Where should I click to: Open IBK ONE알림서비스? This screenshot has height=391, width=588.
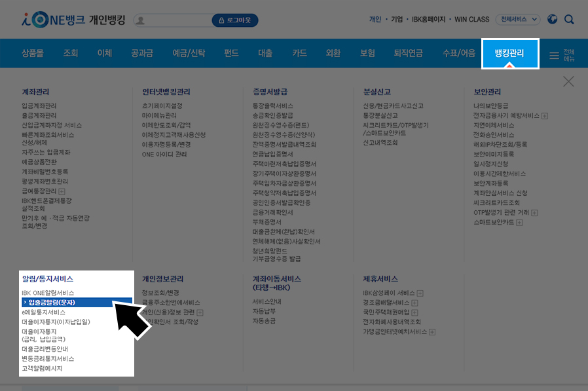point(48,293)
